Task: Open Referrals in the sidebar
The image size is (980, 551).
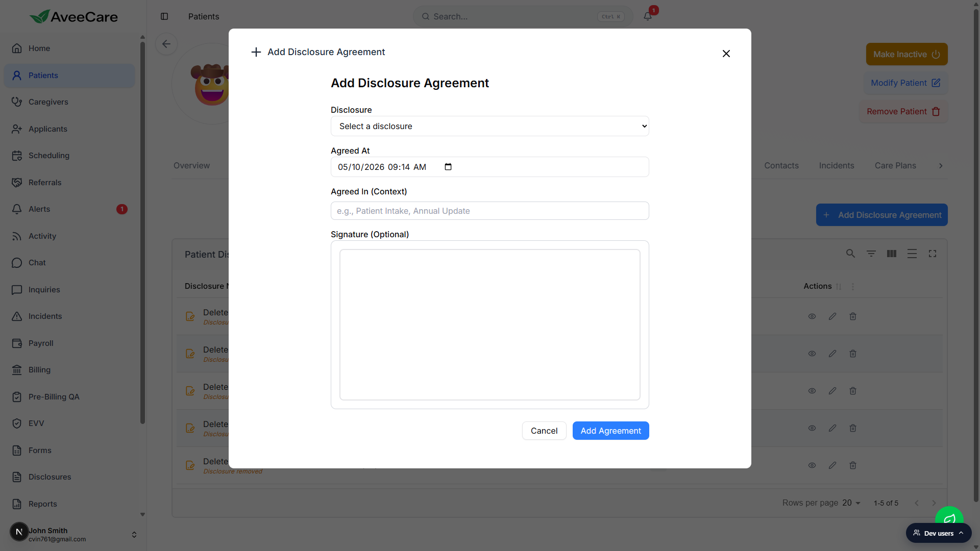Action: click(x=69, y=183)
